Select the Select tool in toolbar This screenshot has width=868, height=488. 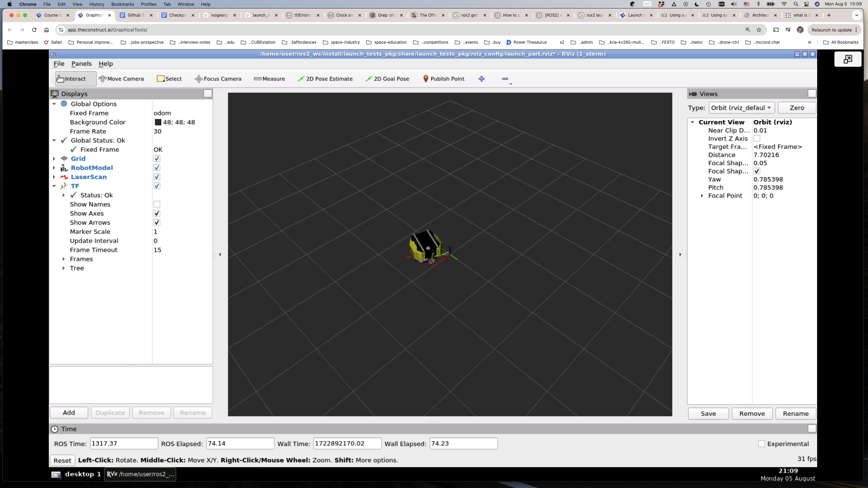[169, 78]
